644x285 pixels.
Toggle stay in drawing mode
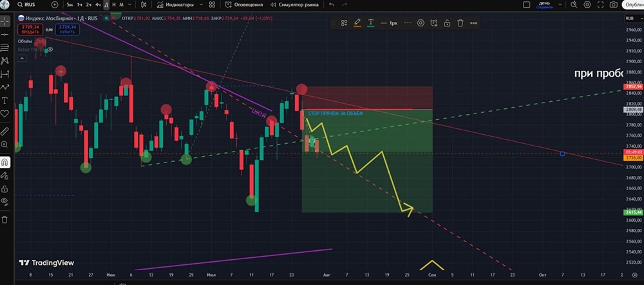click(5, 175)
